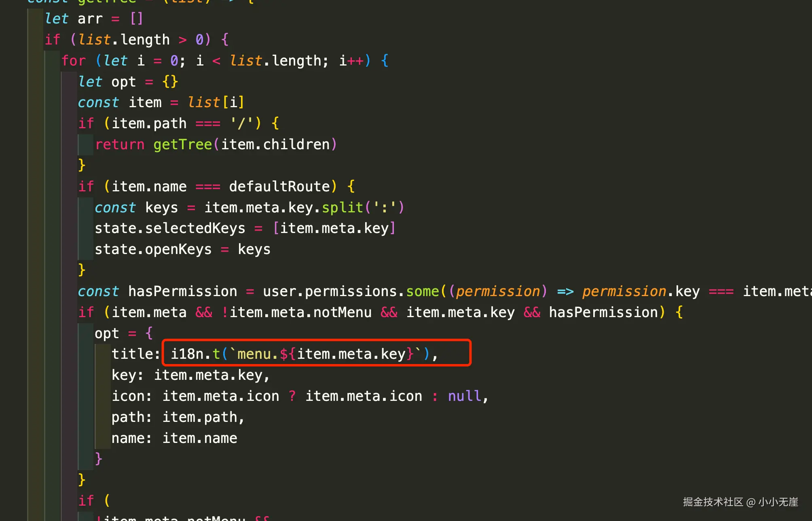The image size is (812, 521).
Task: Click the getTree function call
Action: click(183, 144)
